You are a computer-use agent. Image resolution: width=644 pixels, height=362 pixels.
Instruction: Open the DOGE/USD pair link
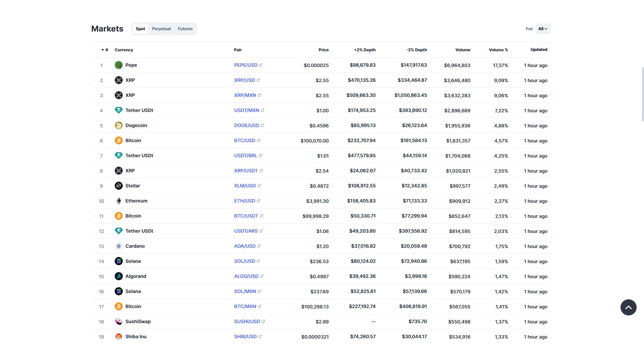click(247, 125)
